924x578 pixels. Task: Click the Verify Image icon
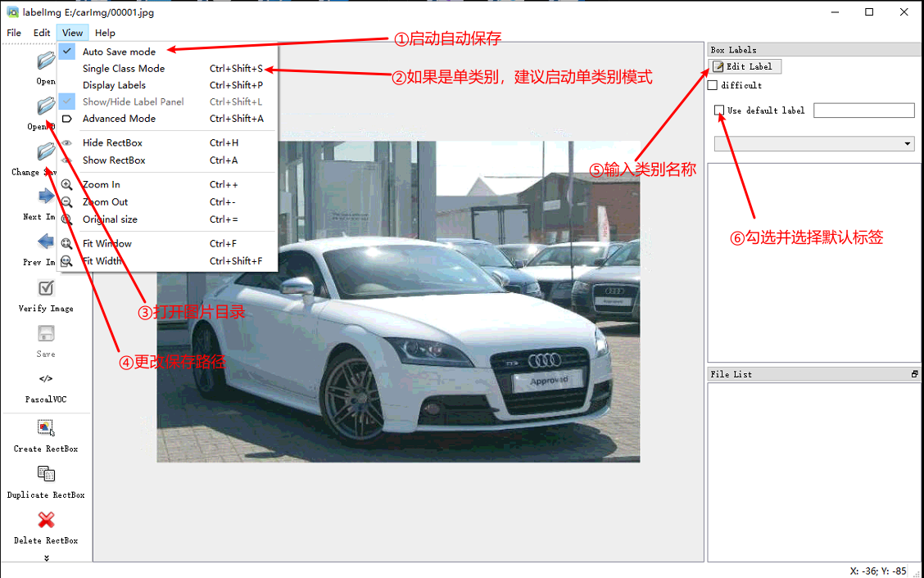(x=45, y=287)
